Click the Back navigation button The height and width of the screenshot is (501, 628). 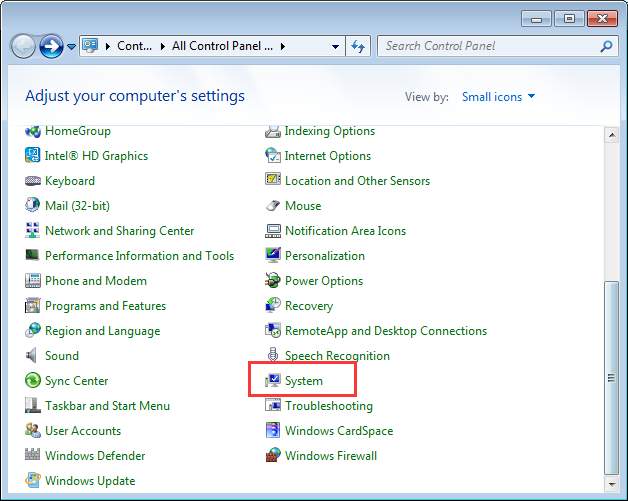23,46
